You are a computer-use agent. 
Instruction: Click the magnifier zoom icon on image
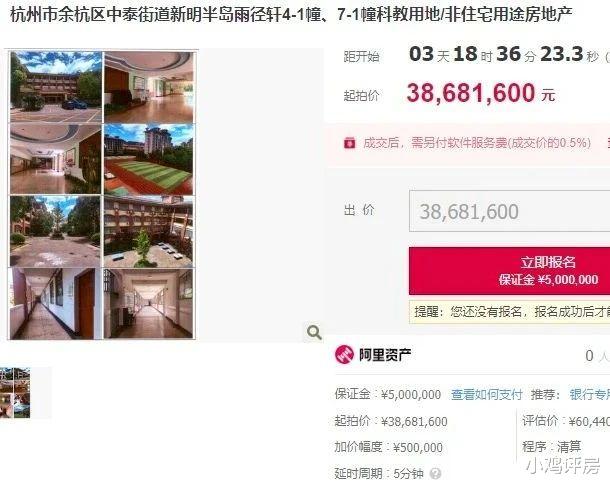tap(314, 332)
